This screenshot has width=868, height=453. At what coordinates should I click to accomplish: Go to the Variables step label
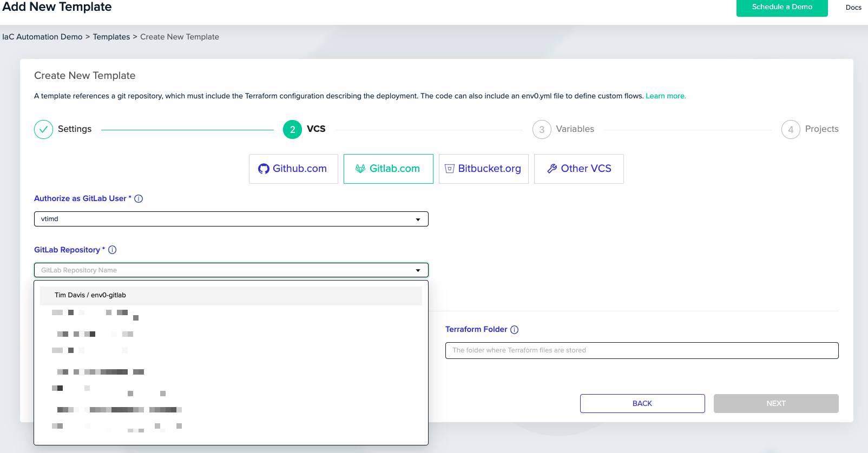tap(575, 129)
